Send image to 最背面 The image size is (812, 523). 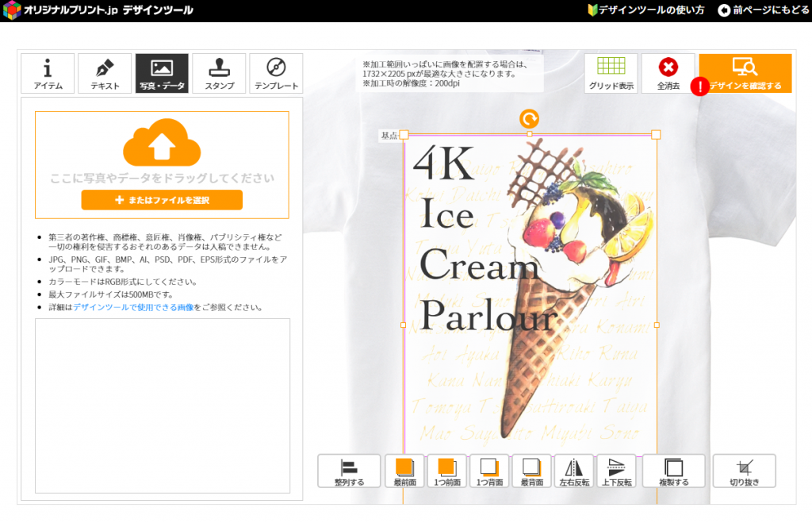pos(532,471)
